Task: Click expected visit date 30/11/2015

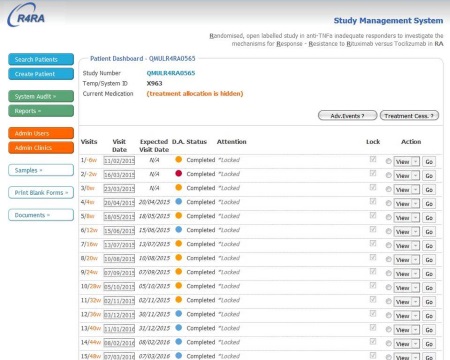Action: [x=154, y=314]
